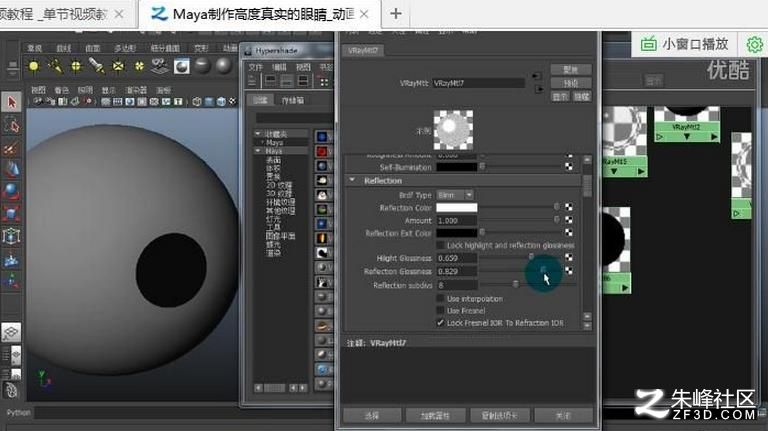Click the Reflection subdivs slider handle
The width and height of the screenshot is (768, 431).
click(515, 284)
